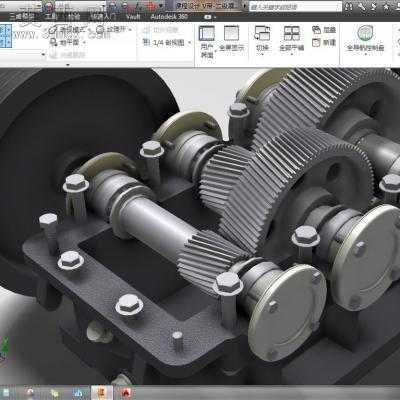Toggle the 地平面 ground plane
This screenshot has width=400, height=400.
pyautogui.click(x=65, y=42)
